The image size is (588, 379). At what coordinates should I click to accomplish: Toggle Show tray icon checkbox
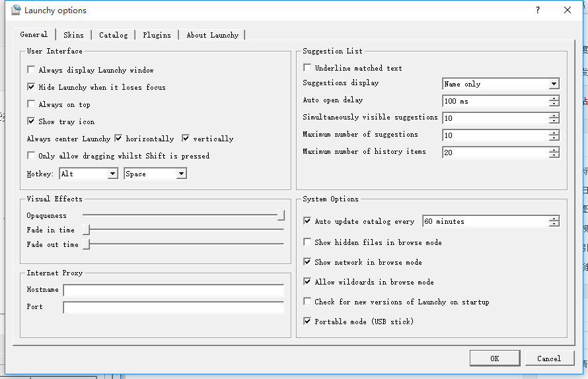31,121
